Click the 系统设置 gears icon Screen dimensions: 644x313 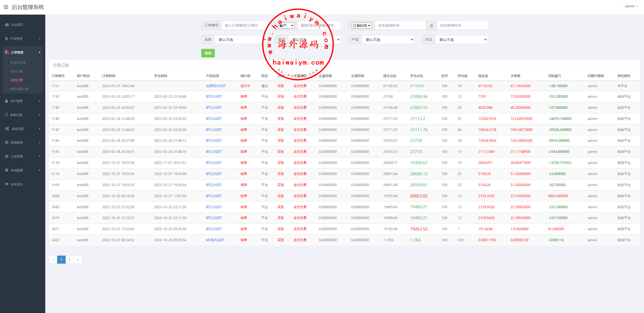(x=7, y=129)
